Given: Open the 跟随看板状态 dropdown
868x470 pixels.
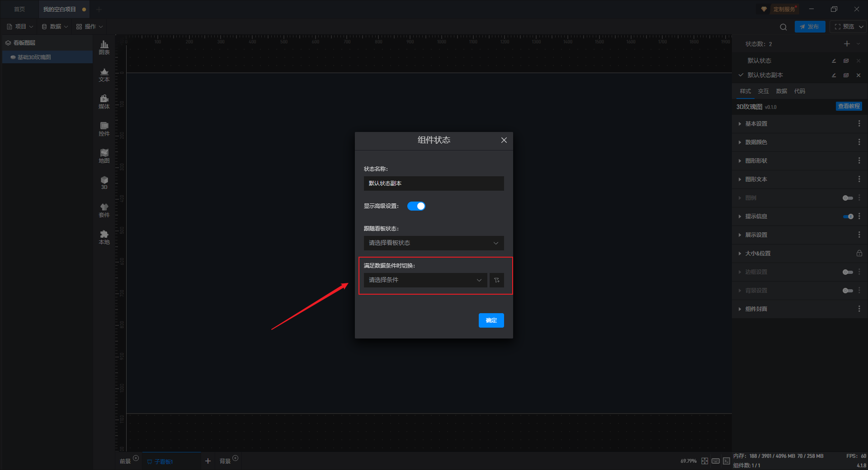Looking at the screenshot, I should click(x=434, y=243).
